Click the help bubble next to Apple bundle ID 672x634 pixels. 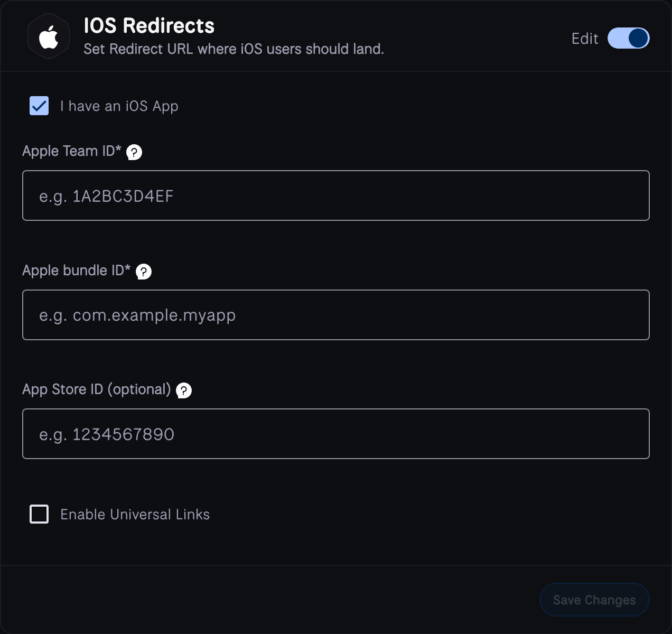click(x=143, y=272)
